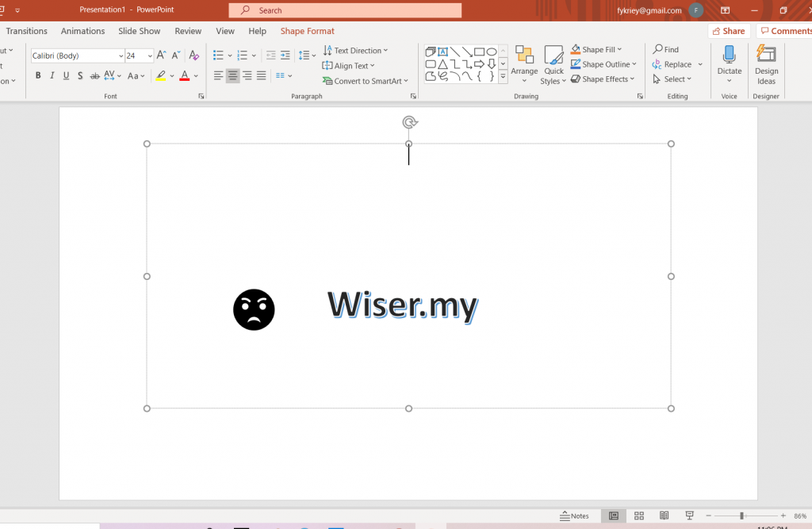The image size is (812, 529).
Task: Convert text to SmartArt
Action: 366,81
